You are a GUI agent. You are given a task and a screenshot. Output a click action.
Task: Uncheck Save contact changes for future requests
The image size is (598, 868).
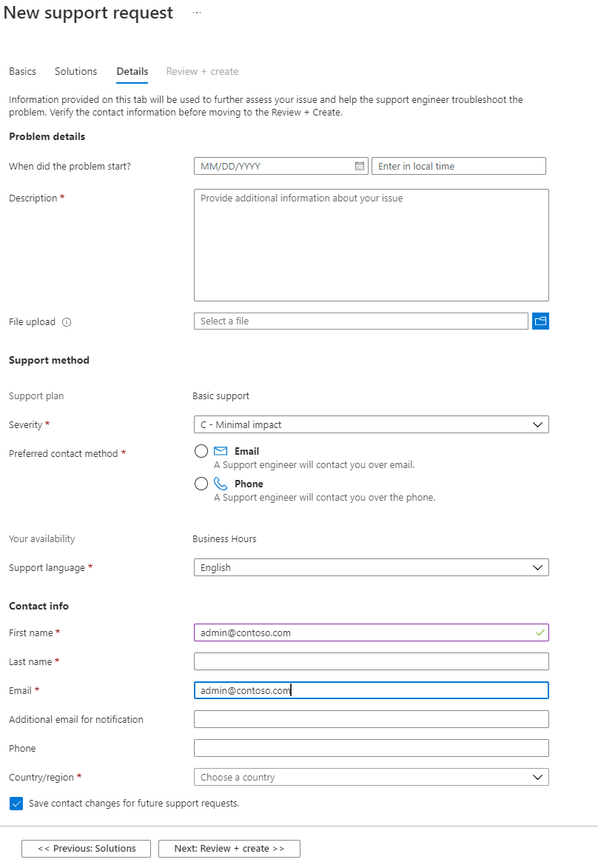[x=16, y=803]
